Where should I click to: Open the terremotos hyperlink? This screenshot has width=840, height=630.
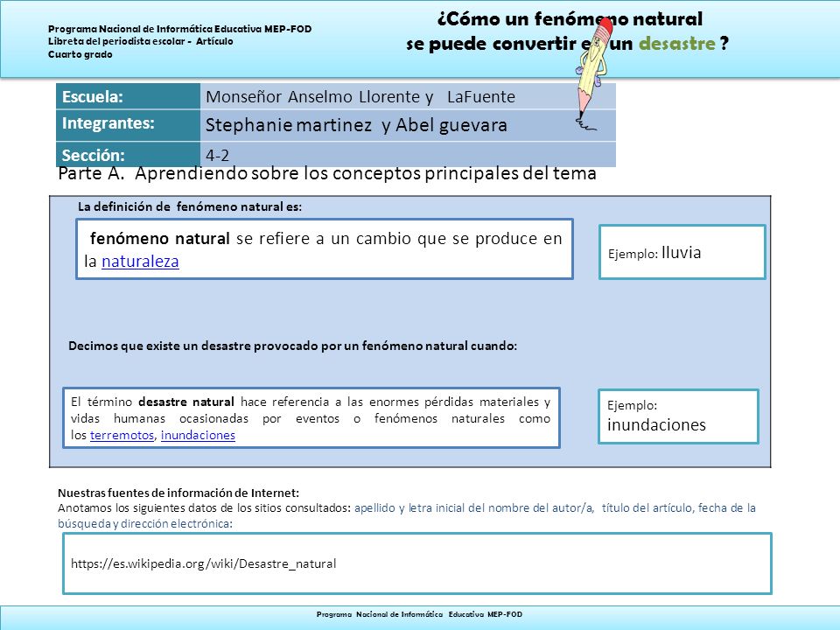coord(122,435)
